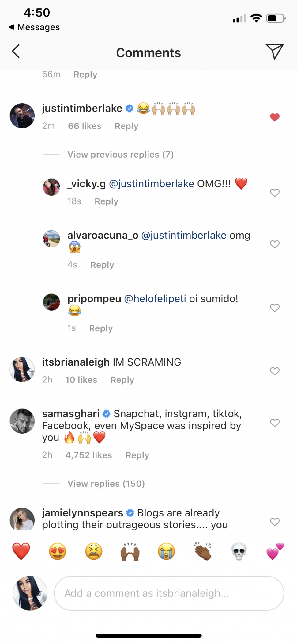The height and width of the screenshot is (644, 297).
Task: Focus the Add a comment field
Action: coord(169,593)
